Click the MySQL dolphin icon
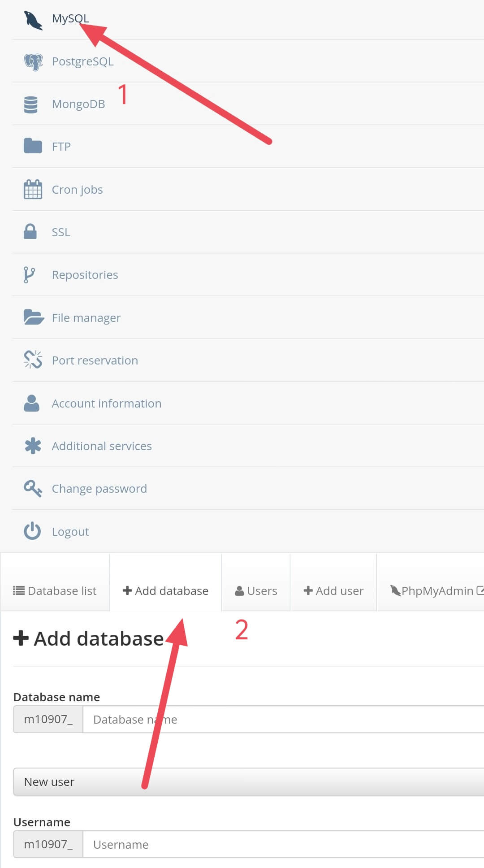Viewport: 484px width, 868px height. 33,20
